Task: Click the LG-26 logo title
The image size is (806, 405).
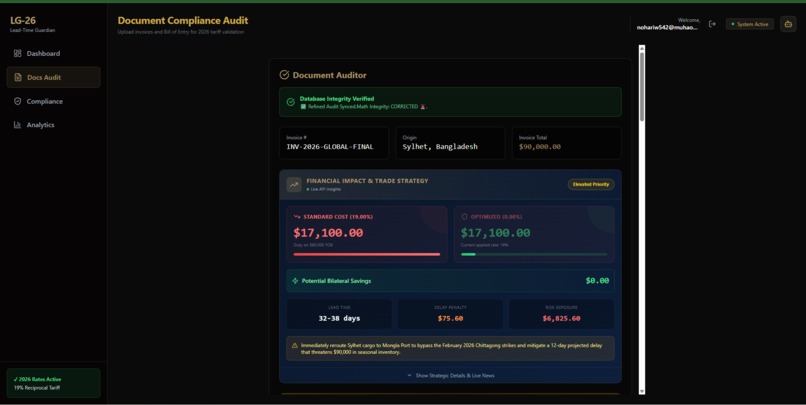Action: [x=23, y=21]
